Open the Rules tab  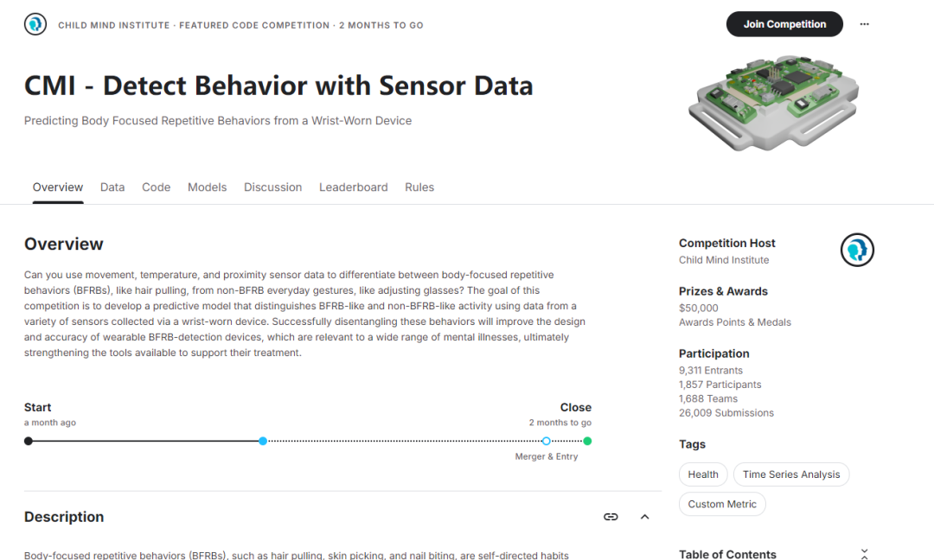(419, 187)
